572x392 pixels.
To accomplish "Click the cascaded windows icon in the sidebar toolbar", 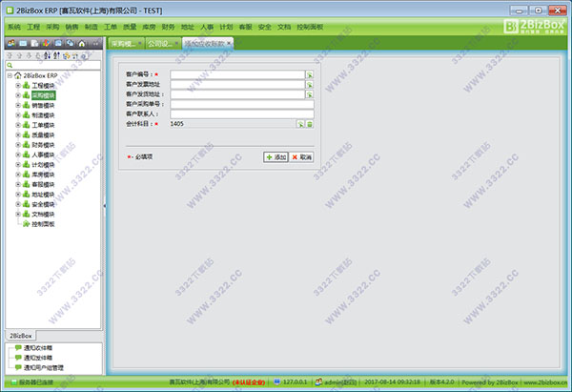I will tap(70, 44).
